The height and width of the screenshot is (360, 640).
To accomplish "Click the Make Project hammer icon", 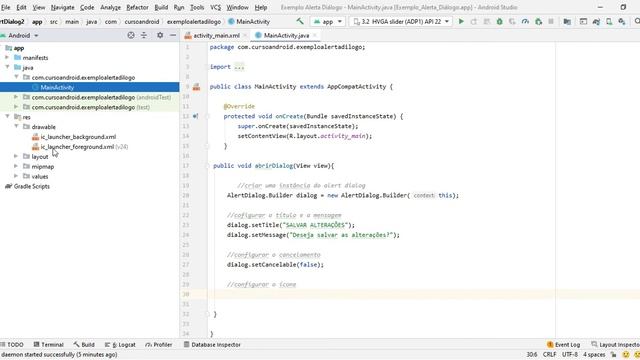I will pos(300,21).
